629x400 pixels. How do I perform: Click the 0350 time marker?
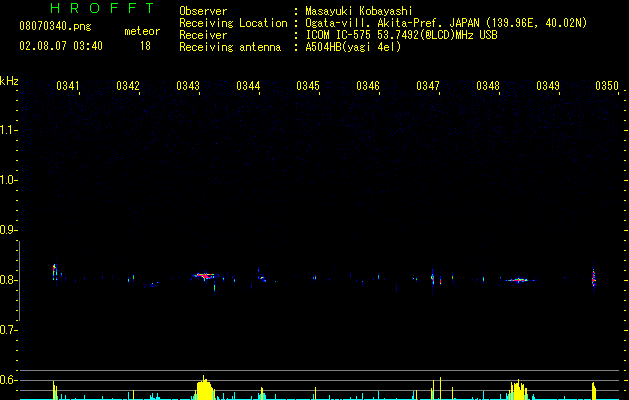pyautogui.click(x=607, y=86)
